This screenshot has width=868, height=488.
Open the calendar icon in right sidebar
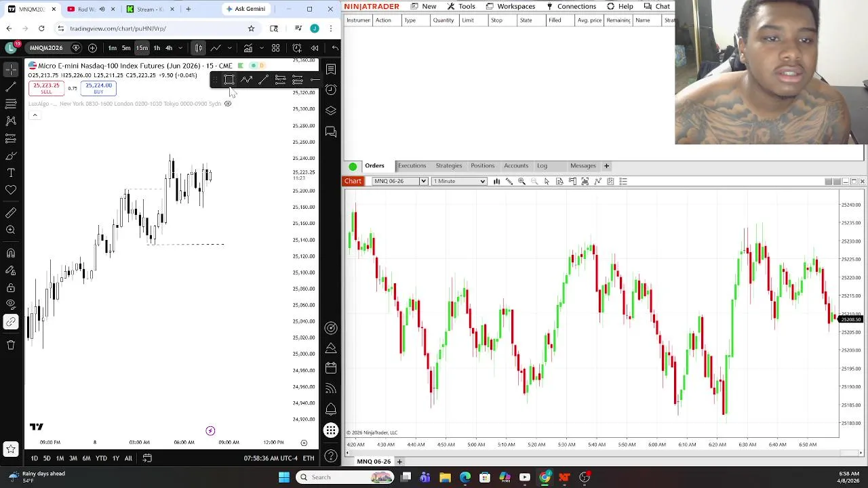click(331, 368)
